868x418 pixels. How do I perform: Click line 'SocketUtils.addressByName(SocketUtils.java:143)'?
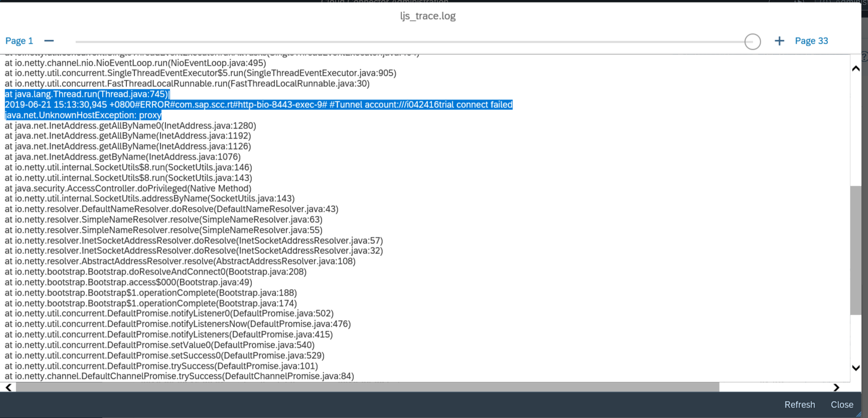(150, 199)
